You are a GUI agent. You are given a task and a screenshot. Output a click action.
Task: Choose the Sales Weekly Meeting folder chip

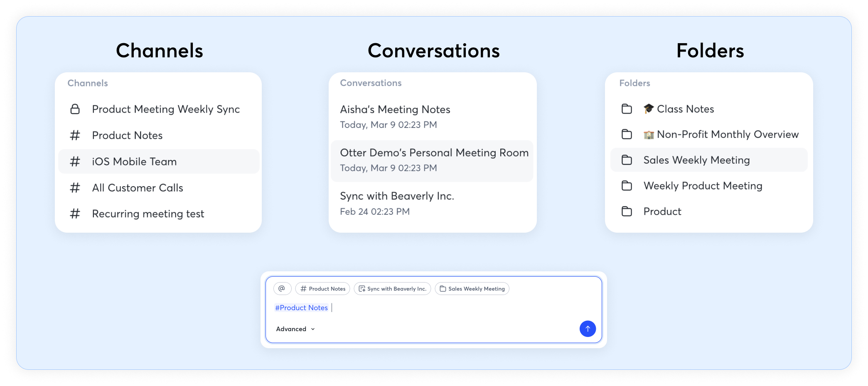point(472,289)
